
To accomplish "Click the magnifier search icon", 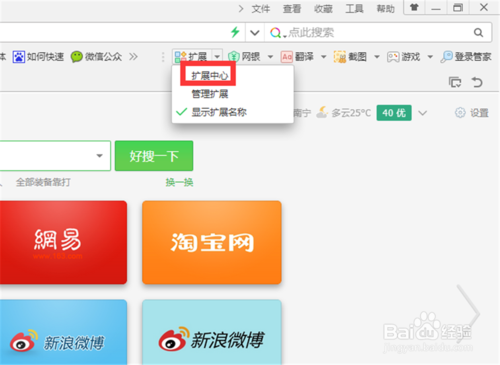I will [478, 33].
